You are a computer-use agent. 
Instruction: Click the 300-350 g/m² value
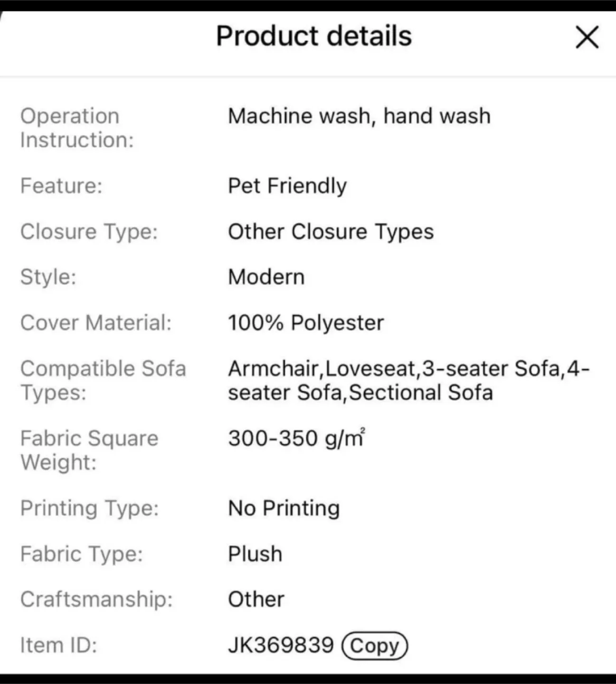[x=296, y=437]
